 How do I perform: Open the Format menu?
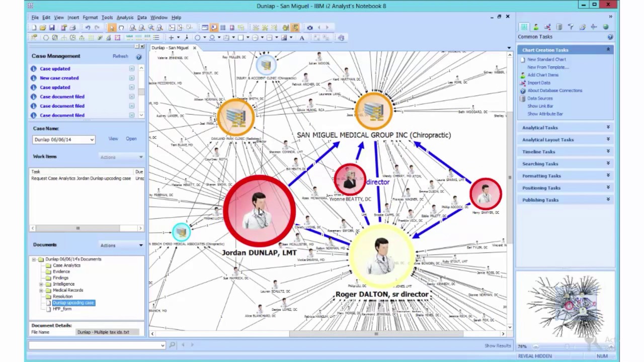[91, 18]
